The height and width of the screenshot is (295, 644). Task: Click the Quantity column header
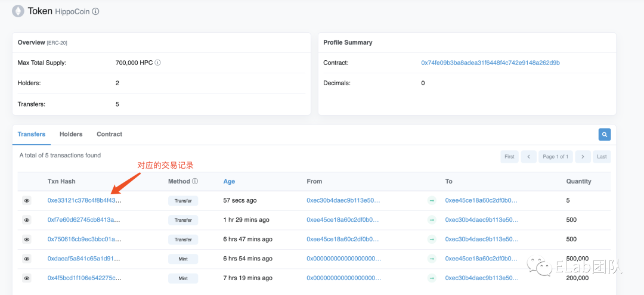click(x=578, y=181)
